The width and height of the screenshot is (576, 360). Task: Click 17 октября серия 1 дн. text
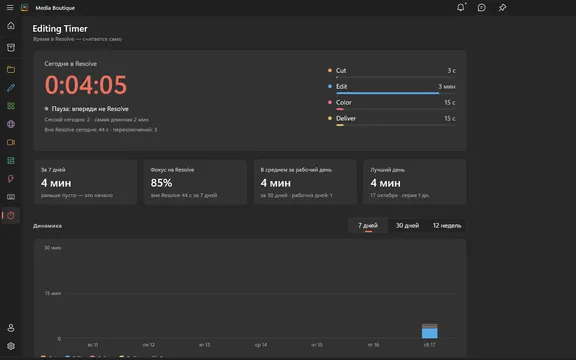pyautogui.click(x=400, y=195)
